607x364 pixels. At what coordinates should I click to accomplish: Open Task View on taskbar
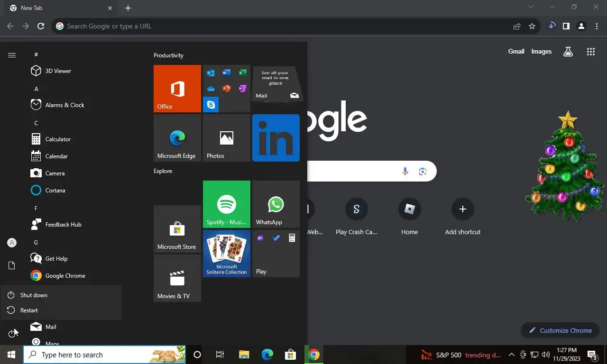pos(220,355)
